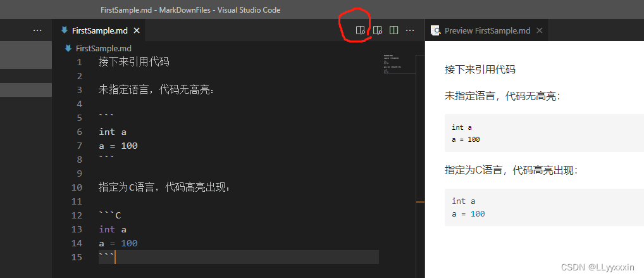This screenshot has width=644, height=278.
Task: Click line number 12 in the gutter
Action: click(x=77, y=215)
